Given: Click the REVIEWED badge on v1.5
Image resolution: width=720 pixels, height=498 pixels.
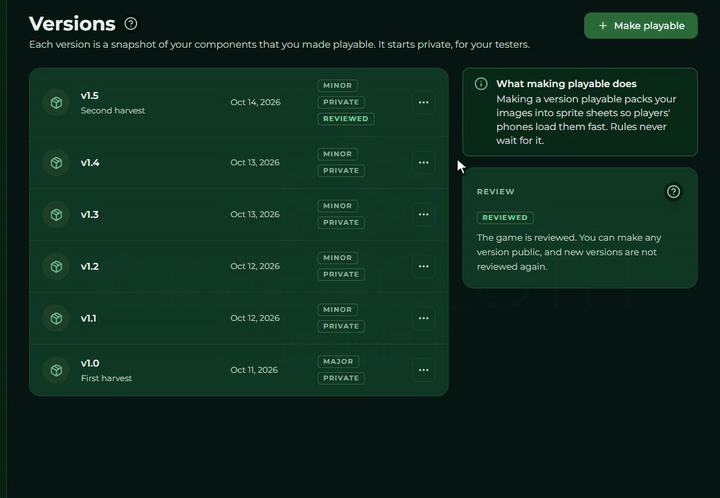Looking at the screenshot, I should (x=346, y=119).
